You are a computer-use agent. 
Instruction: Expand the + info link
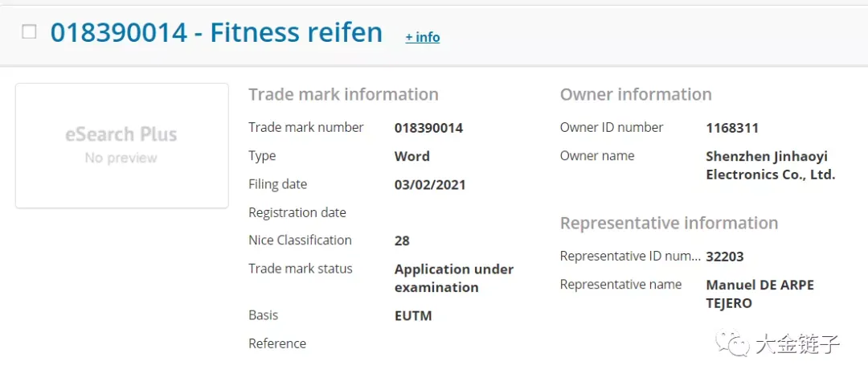(423, 37)
